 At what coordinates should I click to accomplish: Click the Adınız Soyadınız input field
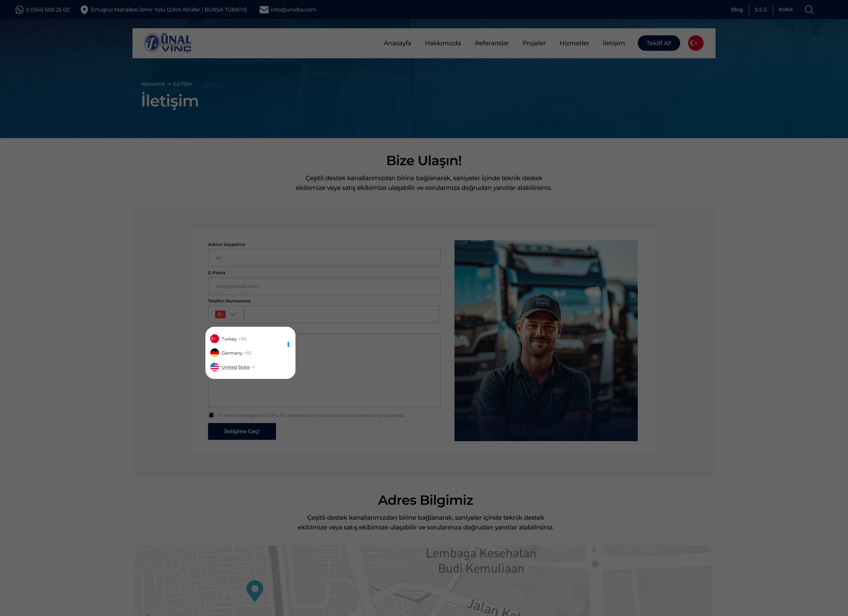(x=324, y=258)
